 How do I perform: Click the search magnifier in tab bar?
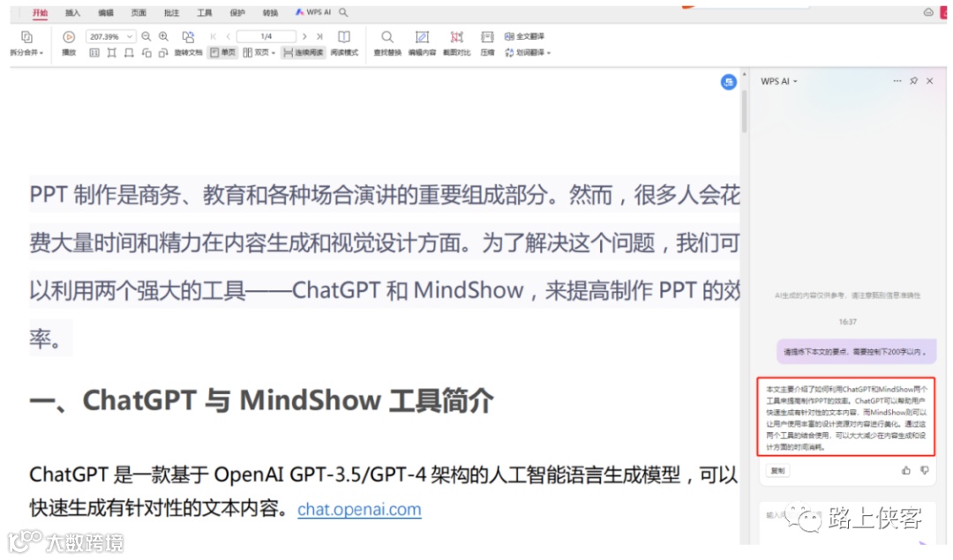[x=343, y=12]
